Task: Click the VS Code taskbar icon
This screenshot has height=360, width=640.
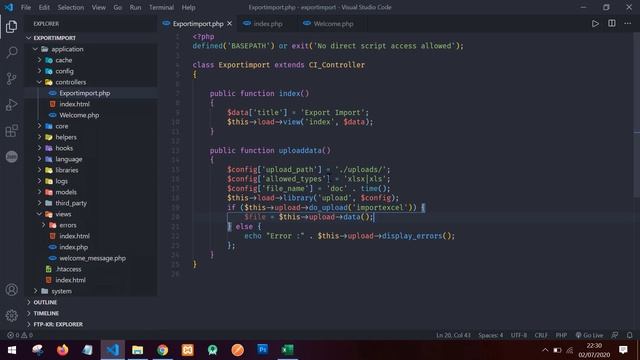Action: (113, 350)
